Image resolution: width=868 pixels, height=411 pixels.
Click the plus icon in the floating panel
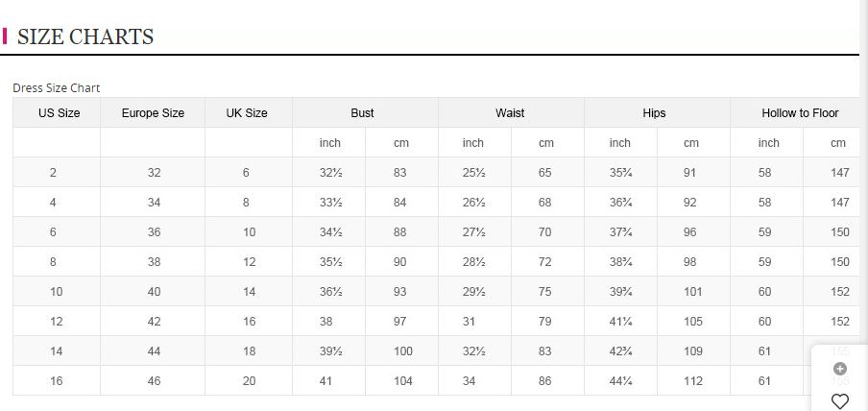coord(840,369)
